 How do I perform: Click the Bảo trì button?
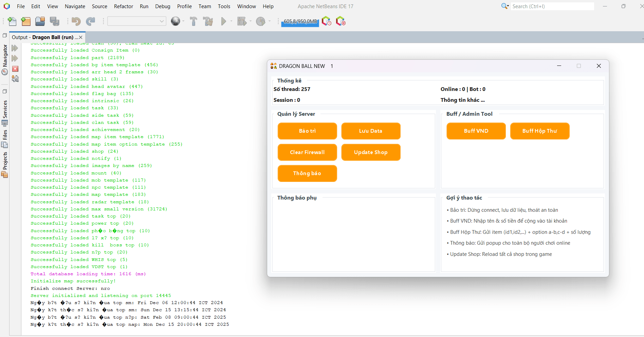[x=307, y=131]
